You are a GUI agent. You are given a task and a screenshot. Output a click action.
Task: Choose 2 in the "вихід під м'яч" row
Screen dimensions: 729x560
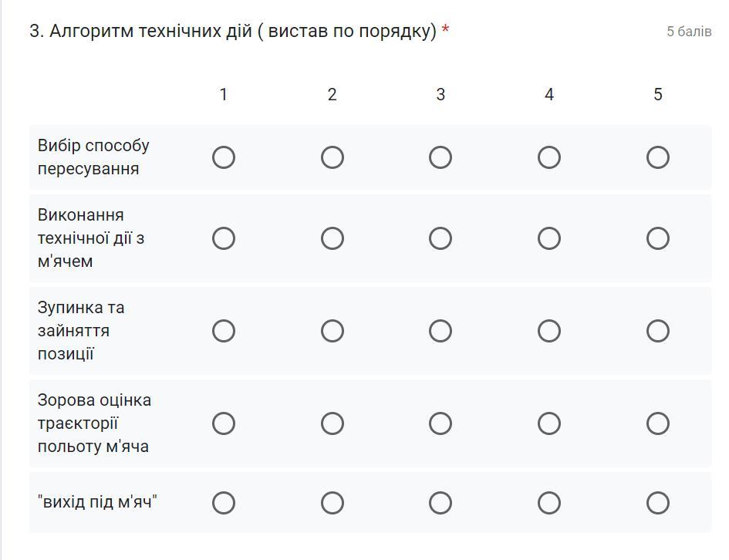click(332, 503)
